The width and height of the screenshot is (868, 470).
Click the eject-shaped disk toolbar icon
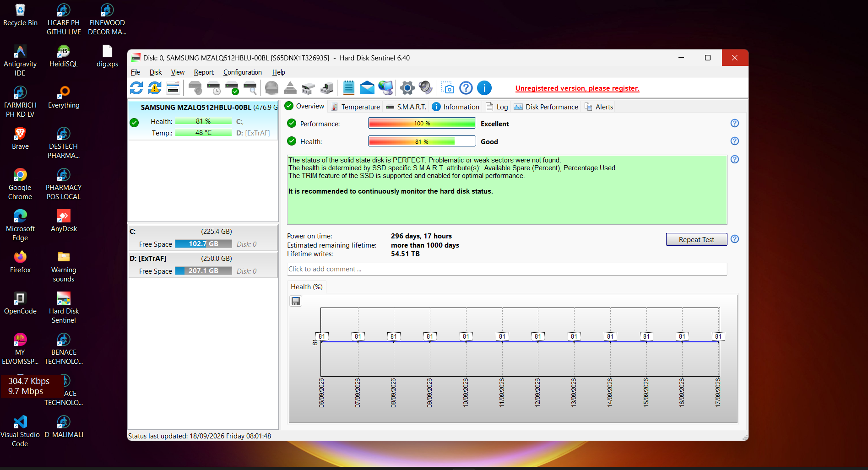point(290,88)
